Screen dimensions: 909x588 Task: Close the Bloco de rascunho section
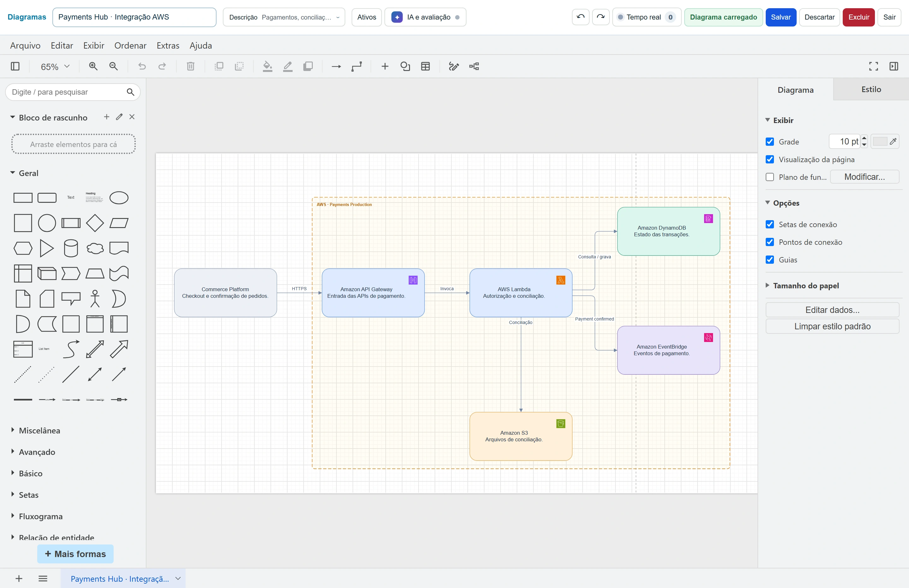(x=132, y=117)
